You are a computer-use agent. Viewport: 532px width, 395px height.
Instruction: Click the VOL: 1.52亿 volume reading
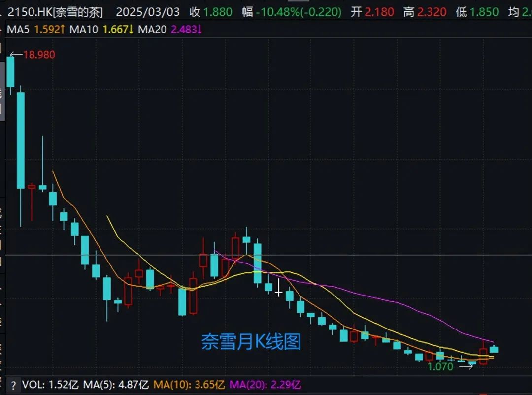50,385
